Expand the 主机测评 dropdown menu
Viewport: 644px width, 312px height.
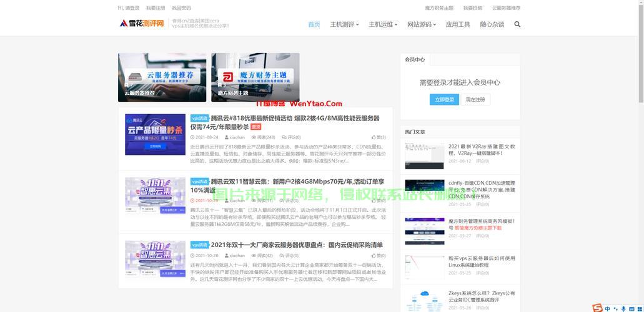(x=344, y=24)
